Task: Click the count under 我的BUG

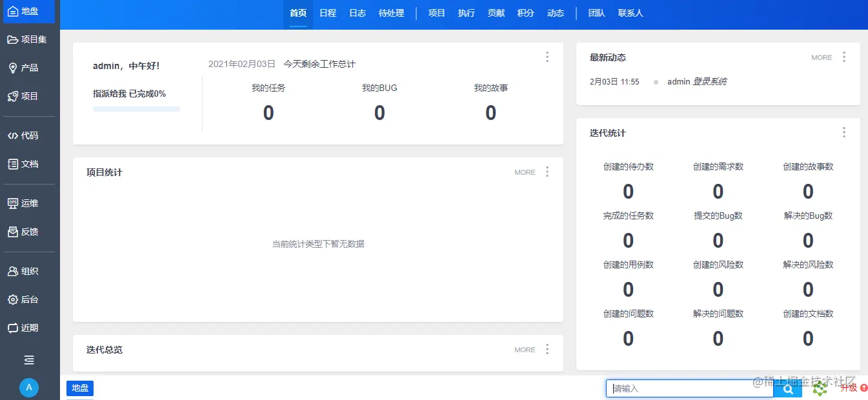Action: pos(379,113)
